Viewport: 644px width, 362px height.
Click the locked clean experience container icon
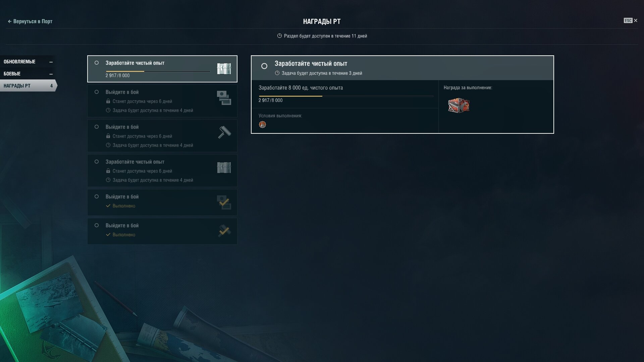(224, 168)
